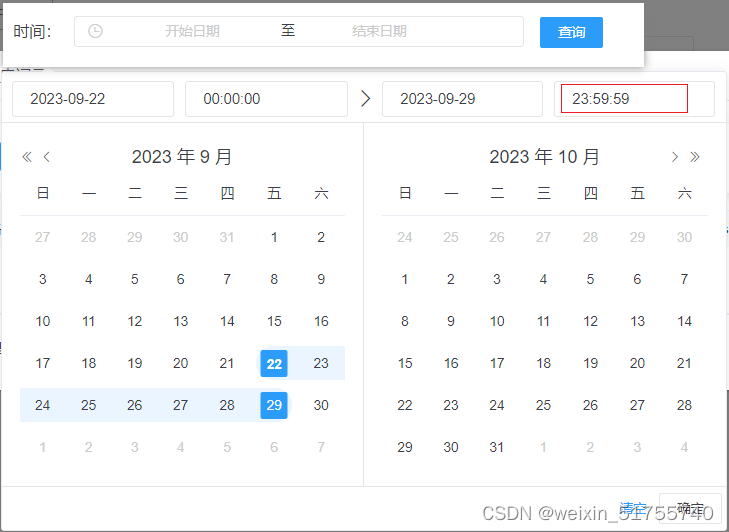Edit the end time field 23:59:59
The width and height of the screenshot is (729, 532).
click(x=634, y=99)
